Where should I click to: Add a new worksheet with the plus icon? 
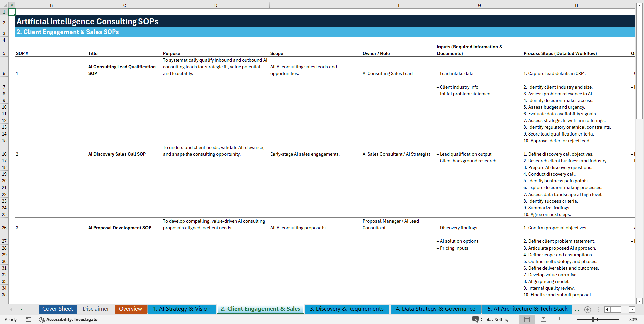coord(587,309)
